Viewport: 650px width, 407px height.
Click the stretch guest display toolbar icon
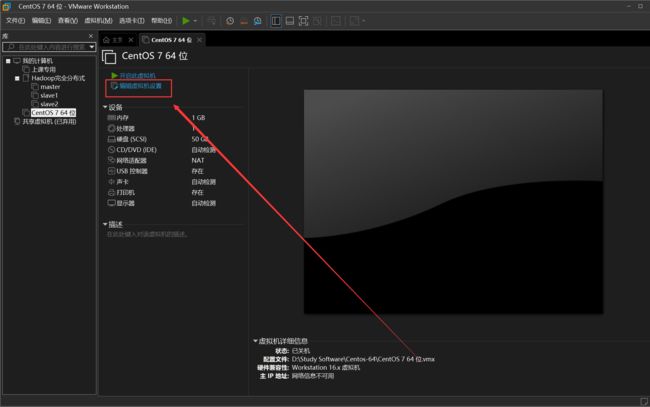tap(354, 21)
